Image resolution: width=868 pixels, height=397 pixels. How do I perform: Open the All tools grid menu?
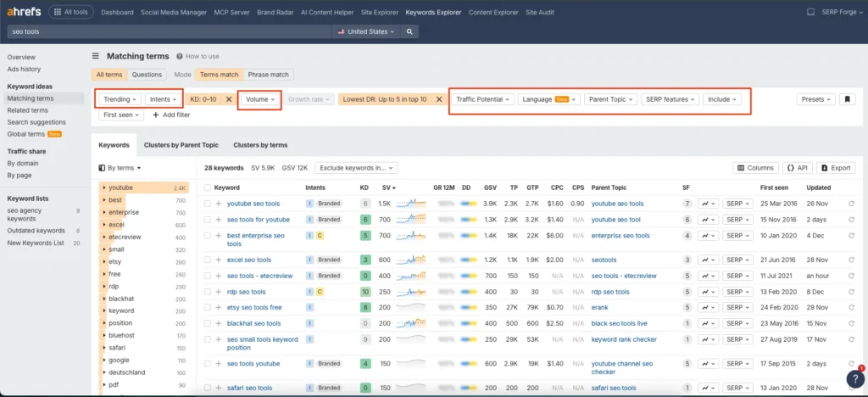tap(72, 13)
